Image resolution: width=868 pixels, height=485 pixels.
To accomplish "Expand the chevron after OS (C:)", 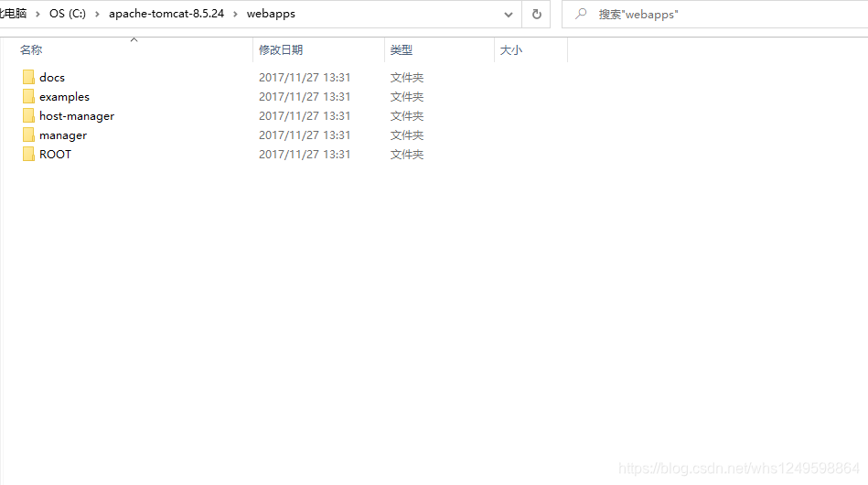I will click(x=98, y=14).
